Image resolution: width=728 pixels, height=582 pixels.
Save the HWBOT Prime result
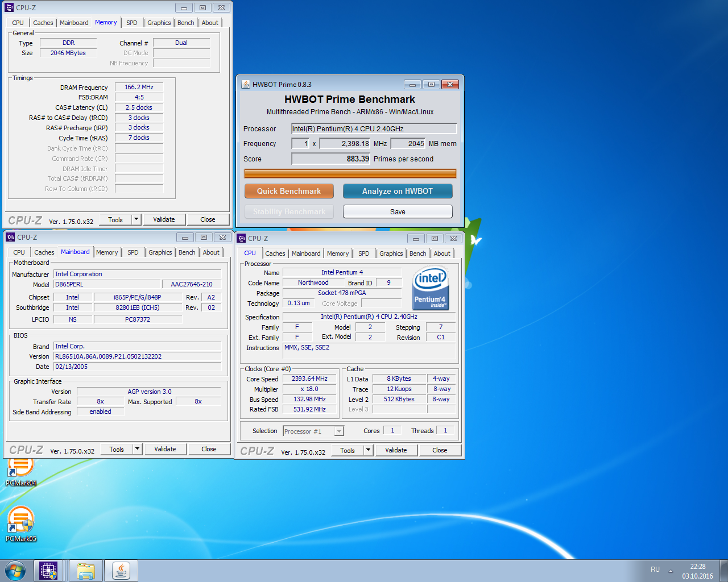[398, 211]
